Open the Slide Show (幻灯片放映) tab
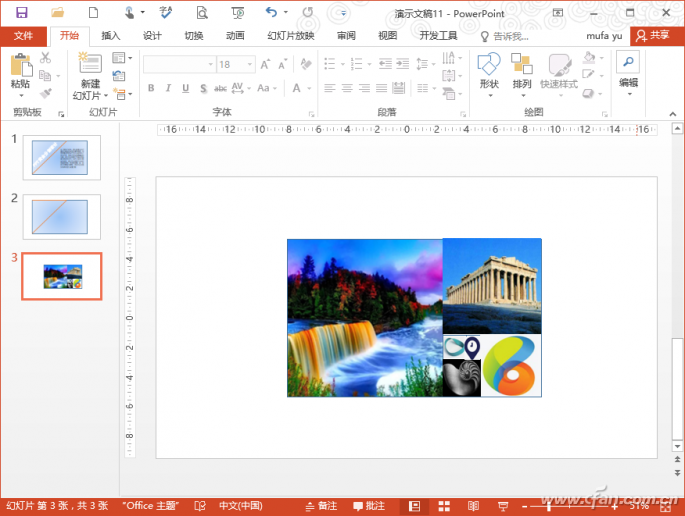 click(x=290, y=36)
